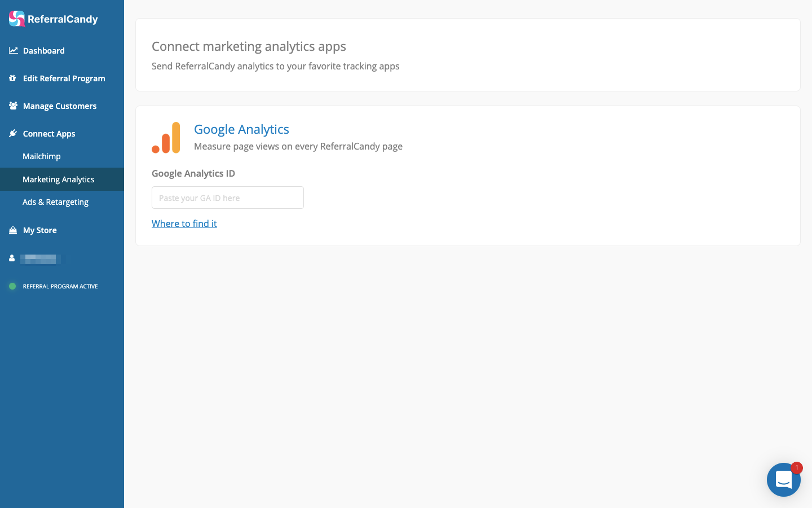Open the "Where to find it" link
Image resolution: width=812 pixels, height=508 pixels.
point(184,224)
